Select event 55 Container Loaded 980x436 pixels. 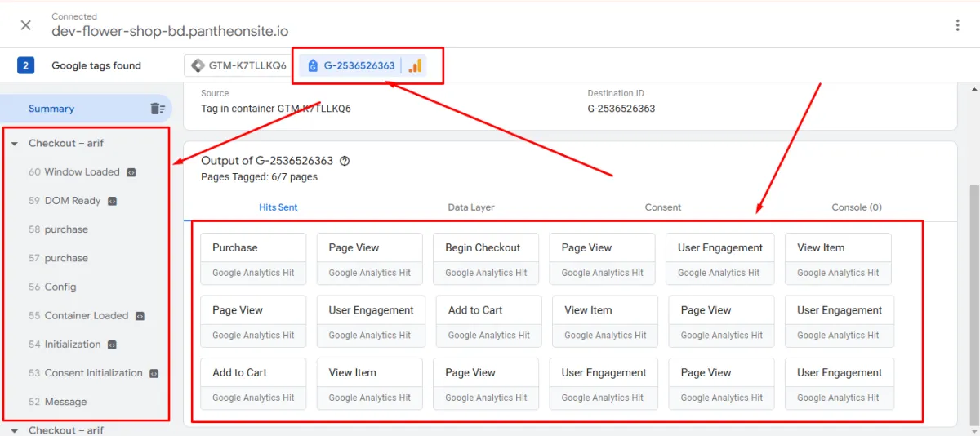78,315
